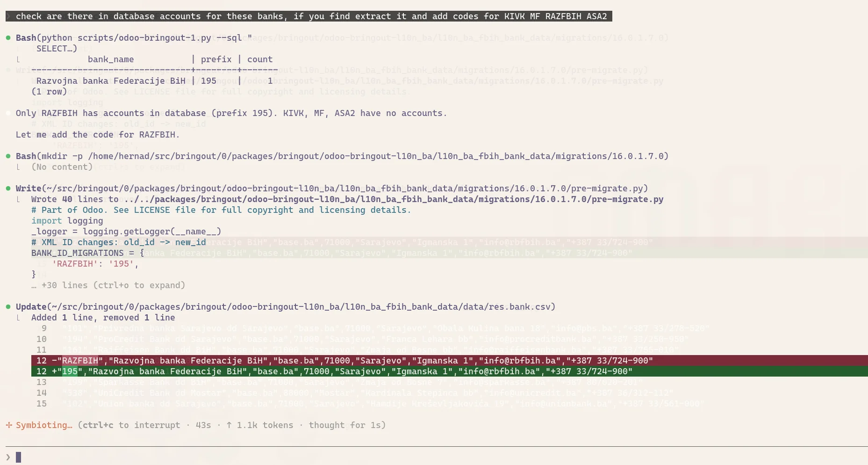
Task: Click the highlighted user prompt about database accounts
Action: (x=308, y=16)
